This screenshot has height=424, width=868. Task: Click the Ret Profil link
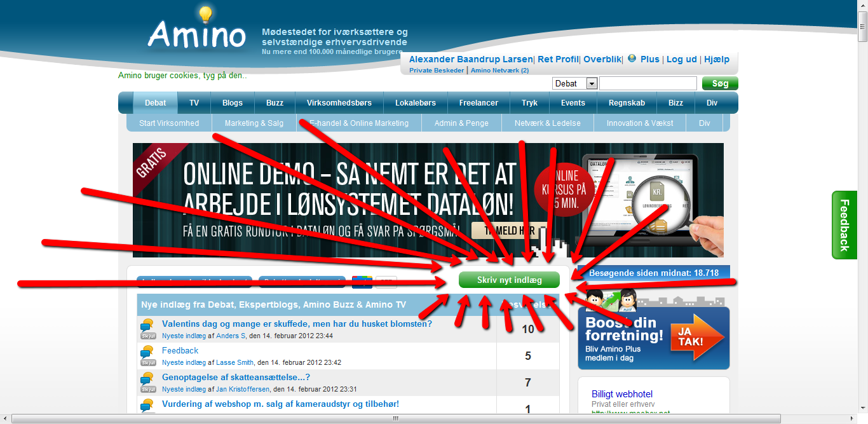click(558, 59)
